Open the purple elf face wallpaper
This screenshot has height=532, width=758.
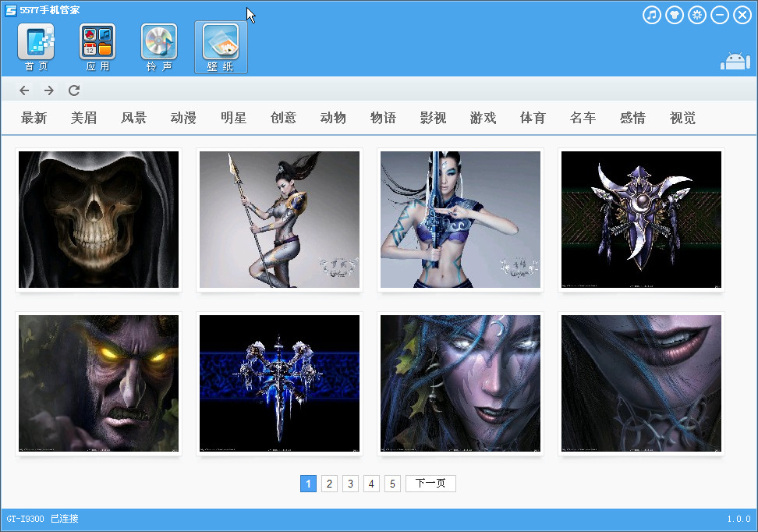pos(460,384)
